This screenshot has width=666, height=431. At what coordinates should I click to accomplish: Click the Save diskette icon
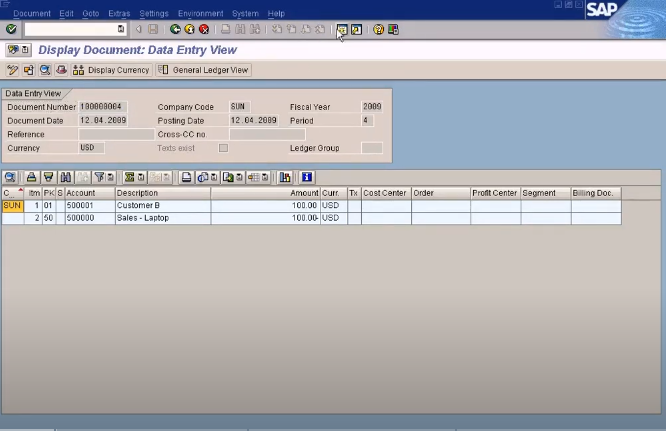pos(153,29)
